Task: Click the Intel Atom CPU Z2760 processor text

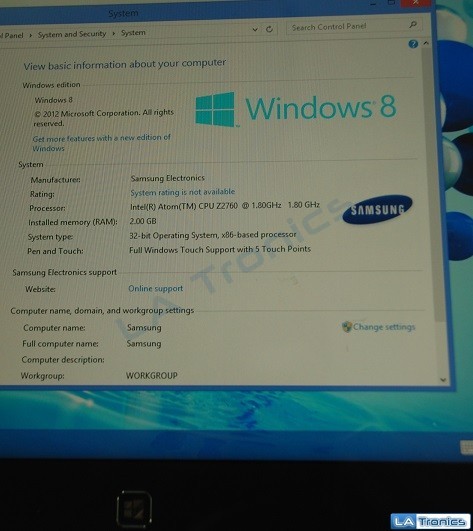Action: (x=225, y=206)
